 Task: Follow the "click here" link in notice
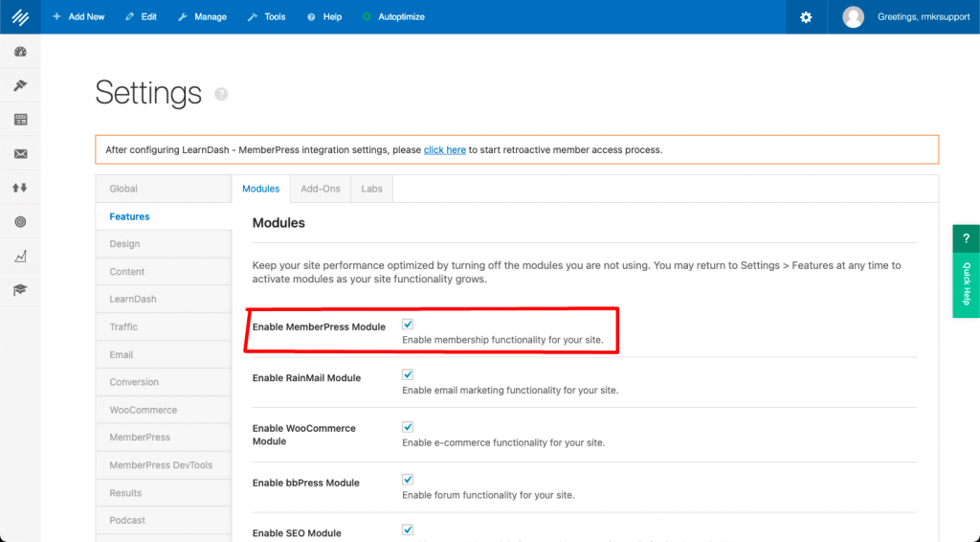pos(445,150)
